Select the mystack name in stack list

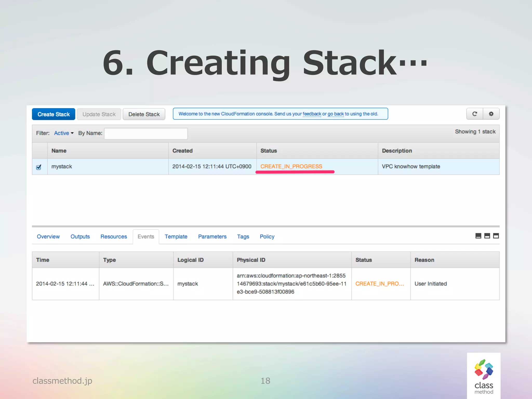click(x=62, y=167)
